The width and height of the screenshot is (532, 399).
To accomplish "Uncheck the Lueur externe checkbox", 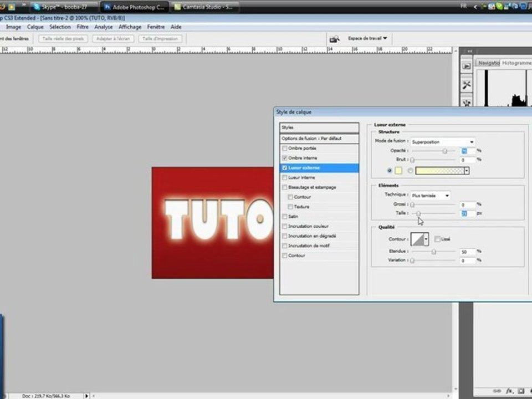I will pyautogui.click(x=285, y=168).
